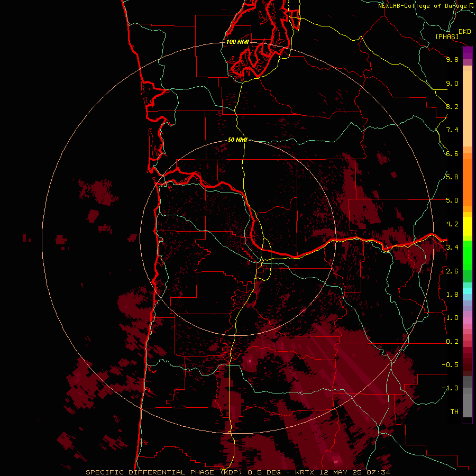Select the 9.0 scale value
Screen dimensions: 476x476
452,83
